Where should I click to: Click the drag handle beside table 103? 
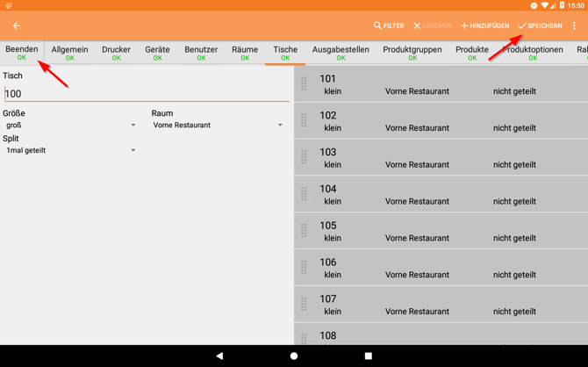[304, 158]
